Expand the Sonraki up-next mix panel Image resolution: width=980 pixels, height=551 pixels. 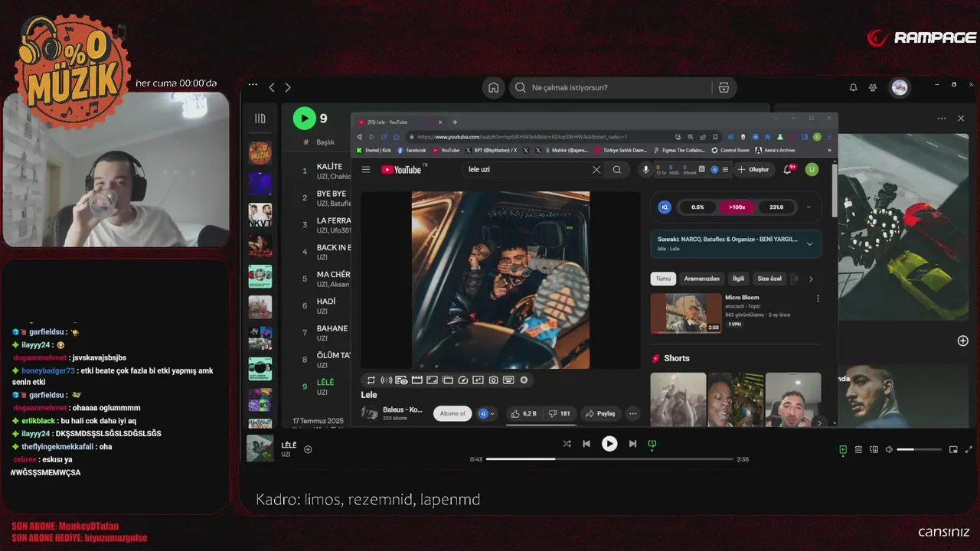point(809,244)
